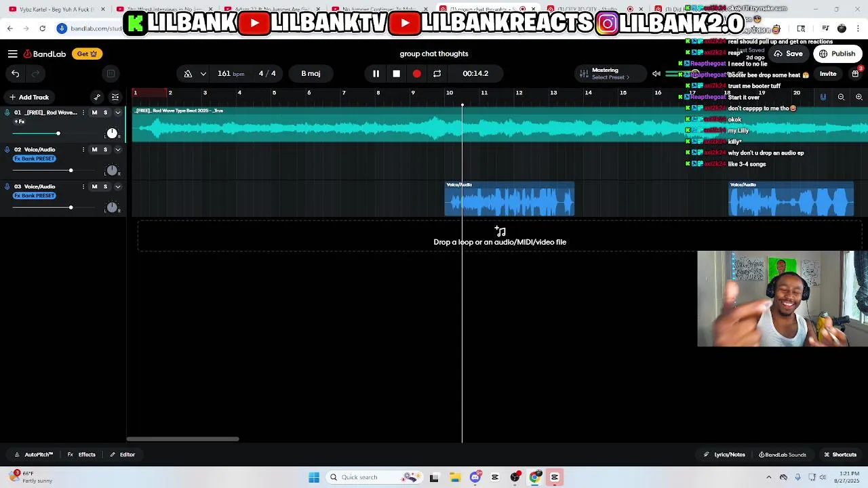
Task: Show the keyboard Shortcuts
Action: coord(840,455)
